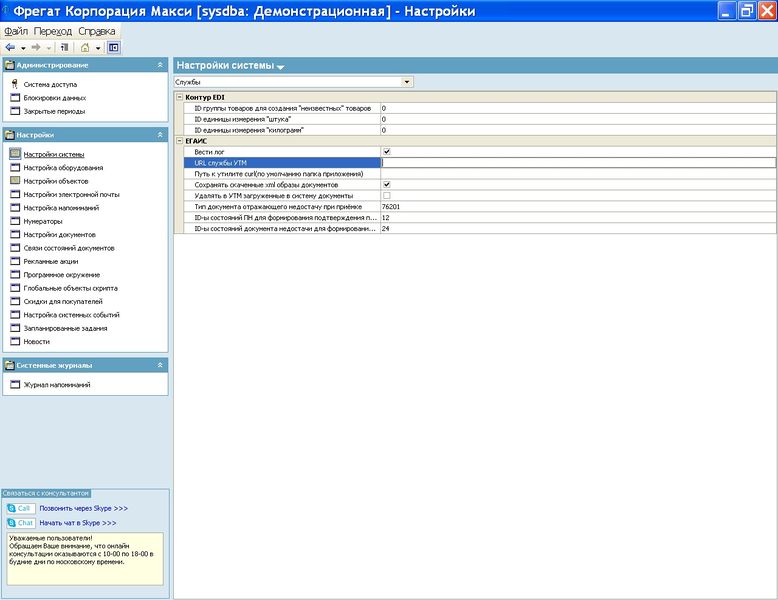Open Журнал напоминаний link
This screenshot has height=600, width=778.
pyautogui.click(x=57, y=385)
